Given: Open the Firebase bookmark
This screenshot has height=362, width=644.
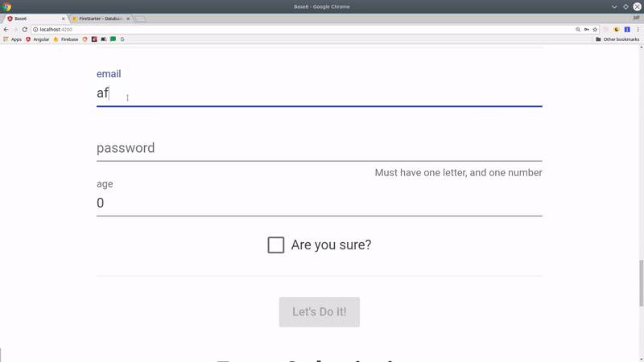Looking at the screenshot, I should pos(66,39).
